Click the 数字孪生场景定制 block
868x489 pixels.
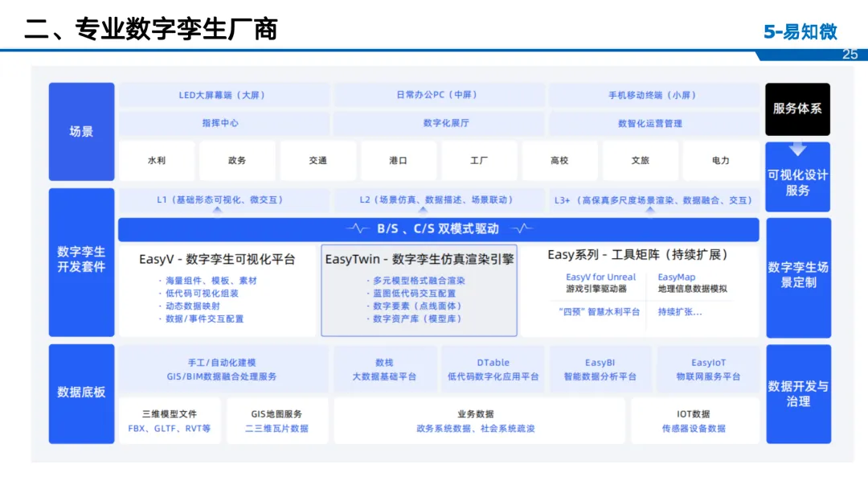click(798, 277)
